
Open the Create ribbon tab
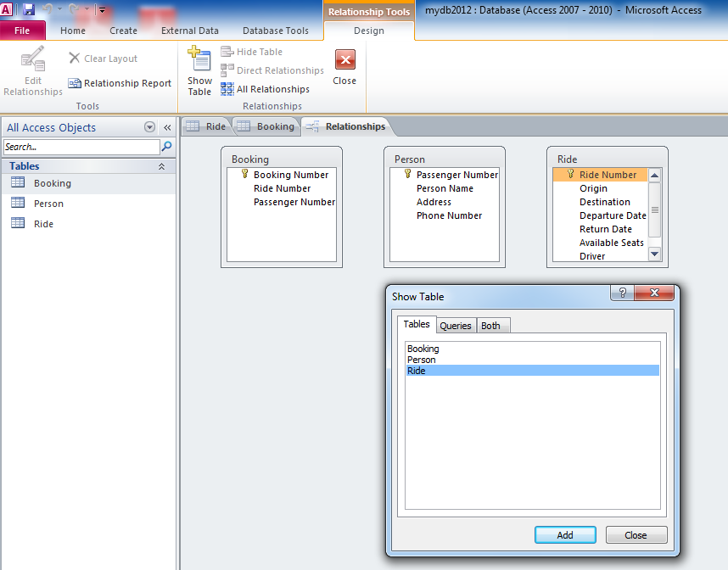coord(123,30)
